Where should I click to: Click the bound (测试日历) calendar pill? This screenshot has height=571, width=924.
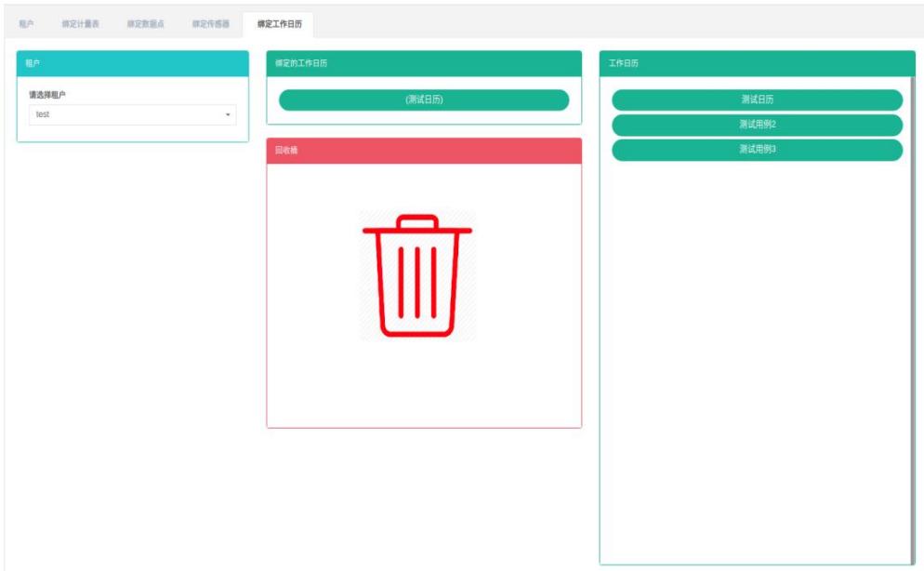[424, 100]
